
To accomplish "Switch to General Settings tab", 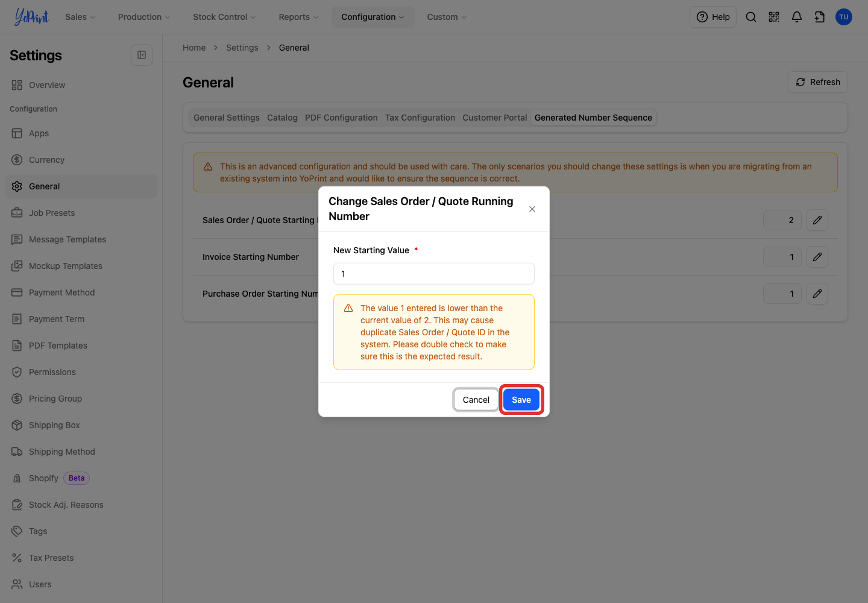I will [227, 118].
